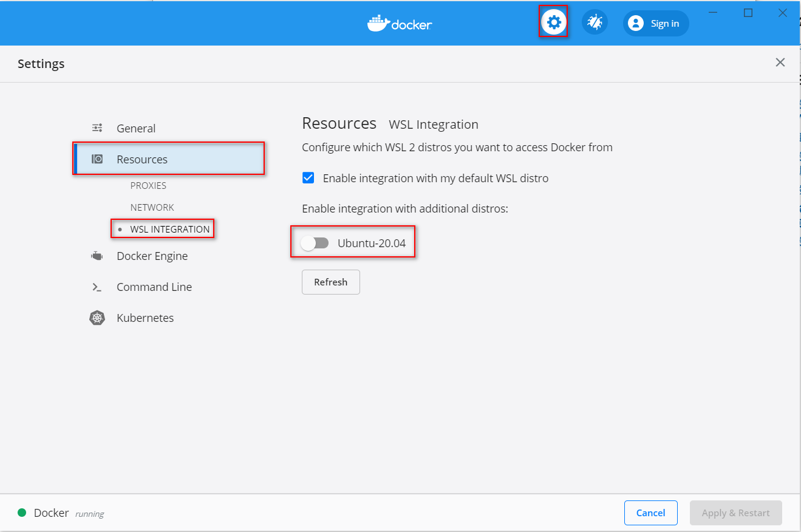Enable the Ubuntu-20.04 integration toggle
The image size is (801, 532).
click(315, 244)
